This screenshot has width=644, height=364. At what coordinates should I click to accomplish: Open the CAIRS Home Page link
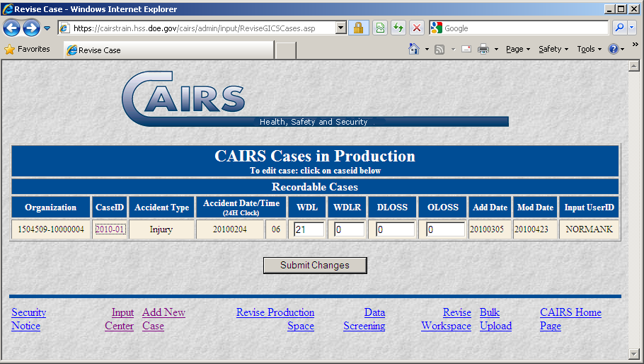[x=570, y=319]
